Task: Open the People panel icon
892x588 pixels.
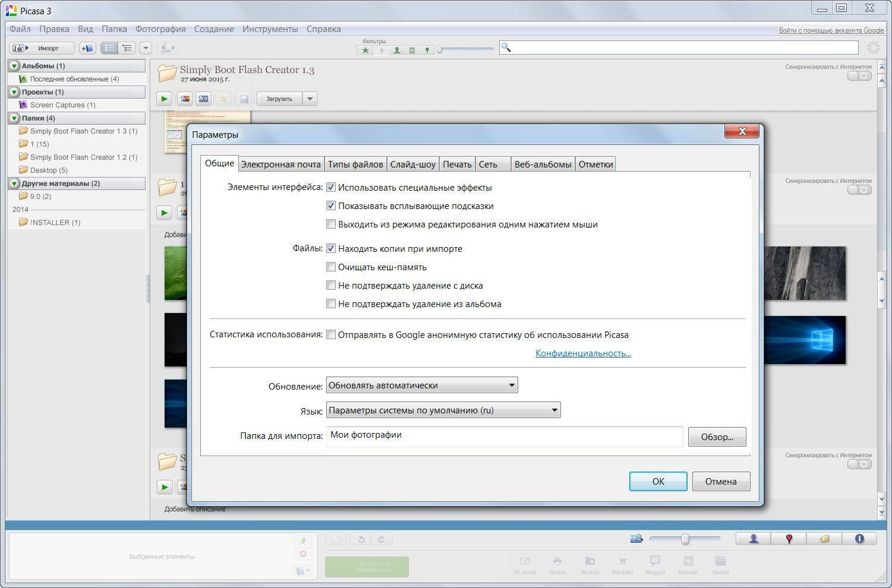Action: 754,539
